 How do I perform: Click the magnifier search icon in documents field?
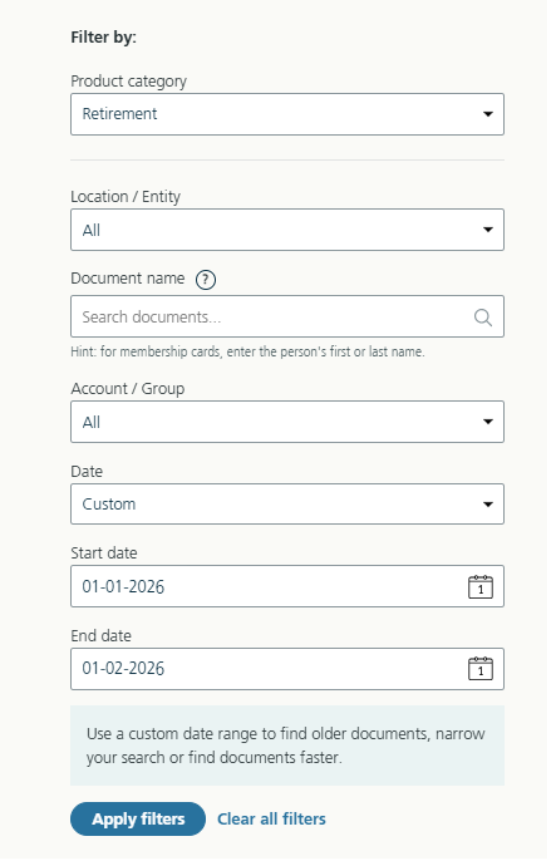pos(482,317)
